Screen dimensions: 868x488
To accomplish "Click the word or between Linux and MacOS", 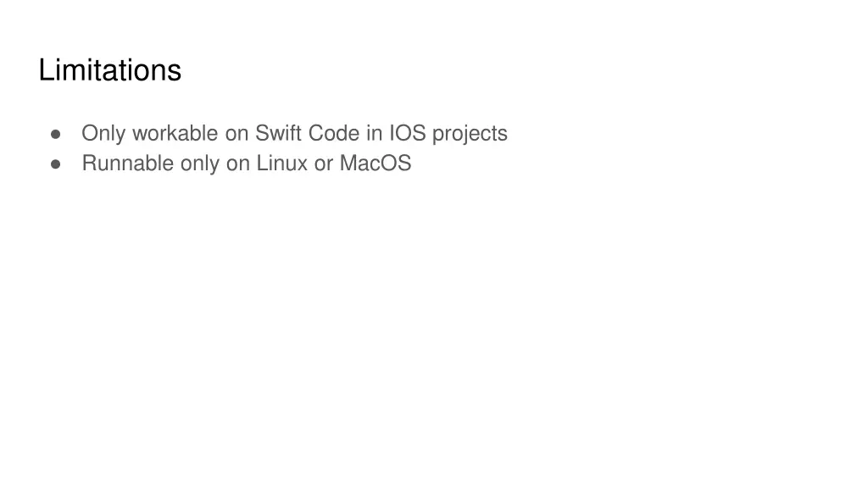I will [x=323, y=164].
